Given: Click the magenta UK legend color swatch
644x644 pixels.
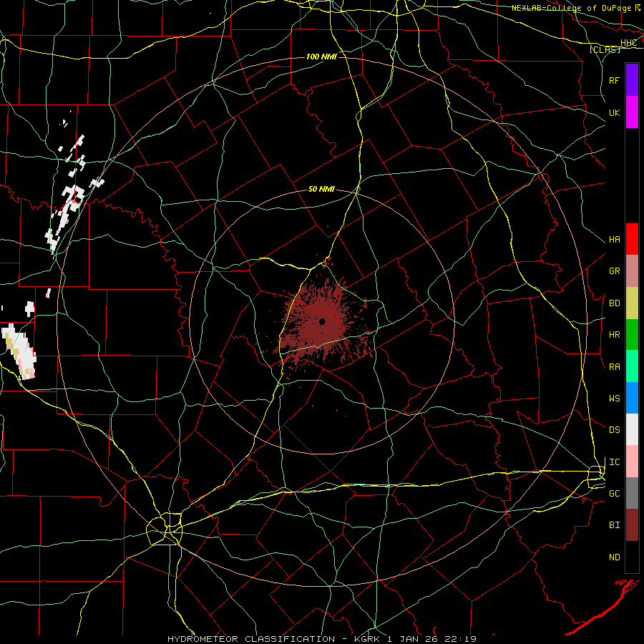Looking at the screenshot, I should pyautogui.click(x=632, y=112).
